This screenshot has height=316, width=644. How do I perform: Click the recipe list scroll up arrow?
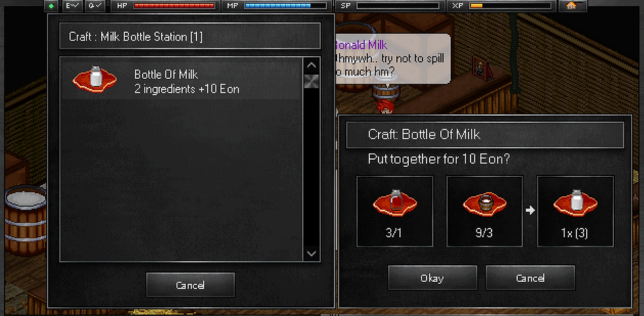[311, 65]
